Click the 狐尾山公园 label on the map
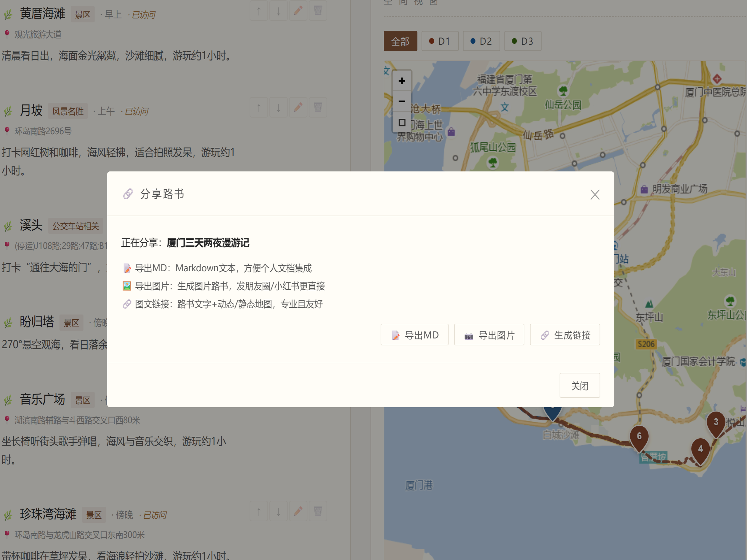The width and height of the screenshot is (747, 560). [493, 147]
